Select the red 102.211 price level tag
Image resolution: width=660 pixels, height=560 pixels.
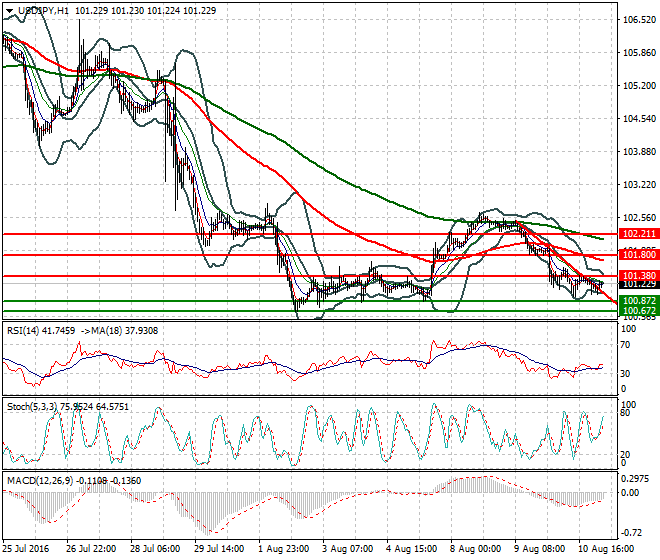point(638,233)
